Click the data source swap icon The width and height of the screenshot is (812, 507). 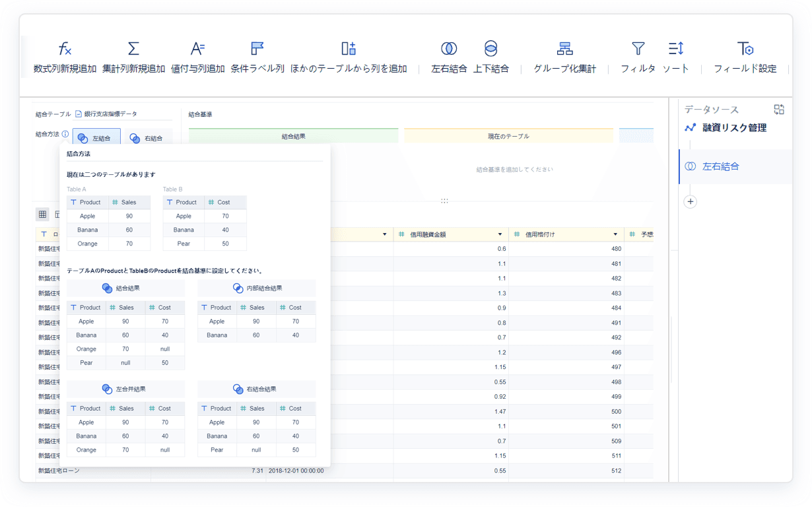pyautogui.click(x=779, y=110)
